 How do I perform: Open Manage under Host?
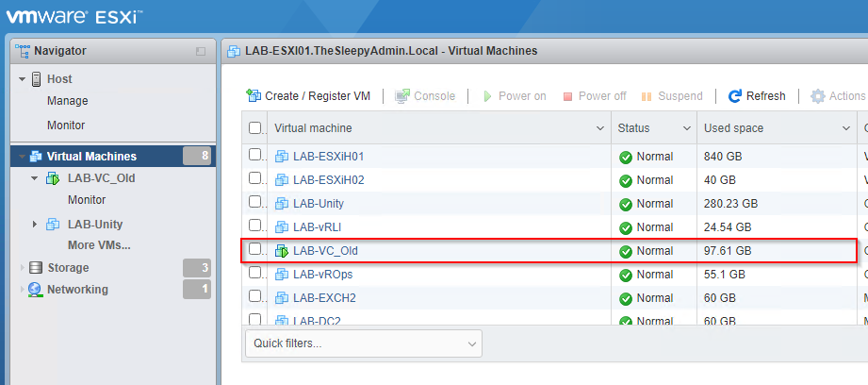coord(68,101)
